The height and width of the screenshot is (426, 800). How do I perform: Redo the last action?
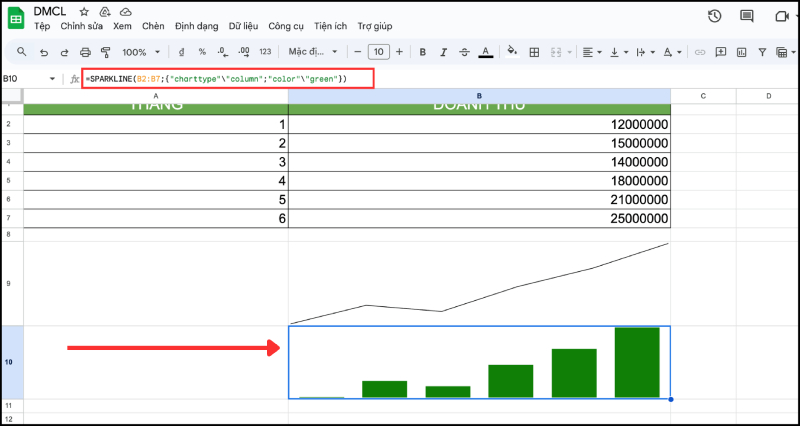(x=64, y=52)
